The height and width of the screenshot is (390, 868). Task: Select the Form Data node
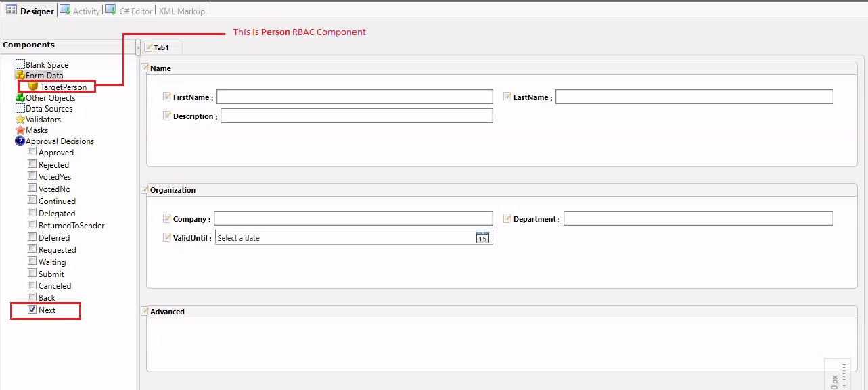(44, 76)
